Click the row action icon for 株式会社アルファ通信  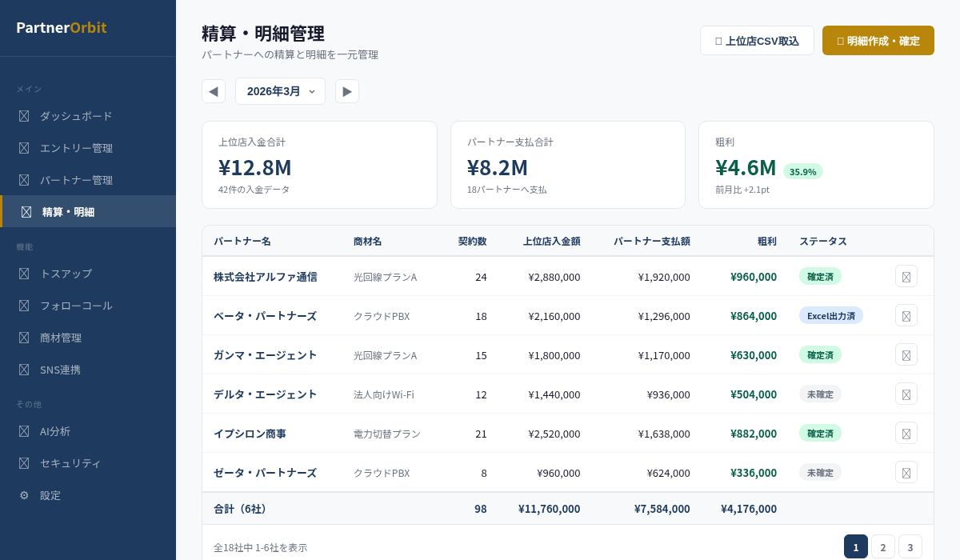pyautogui.click(x=906, y=277)
